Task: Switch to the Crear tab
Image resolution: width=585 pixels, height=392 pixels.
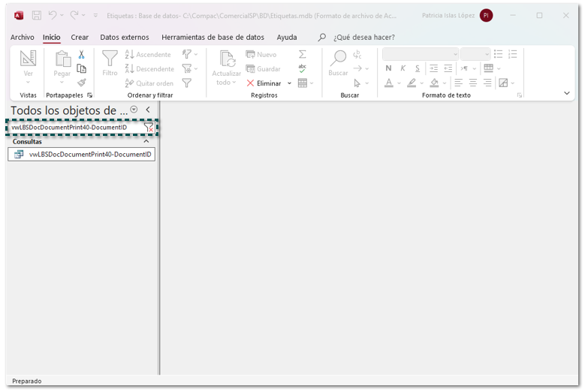Action: coord(80,37)
